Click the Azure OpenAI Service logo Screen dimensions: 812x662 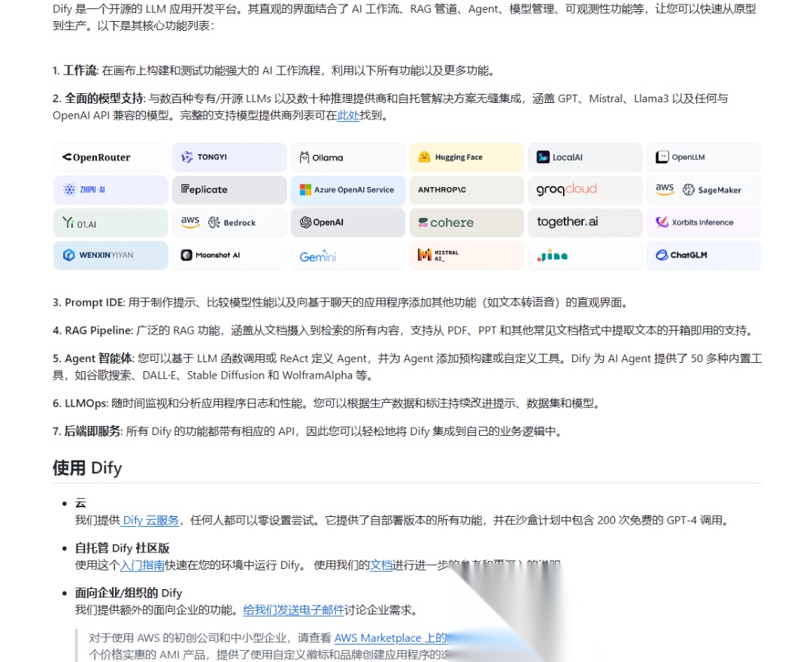point(347,190)
